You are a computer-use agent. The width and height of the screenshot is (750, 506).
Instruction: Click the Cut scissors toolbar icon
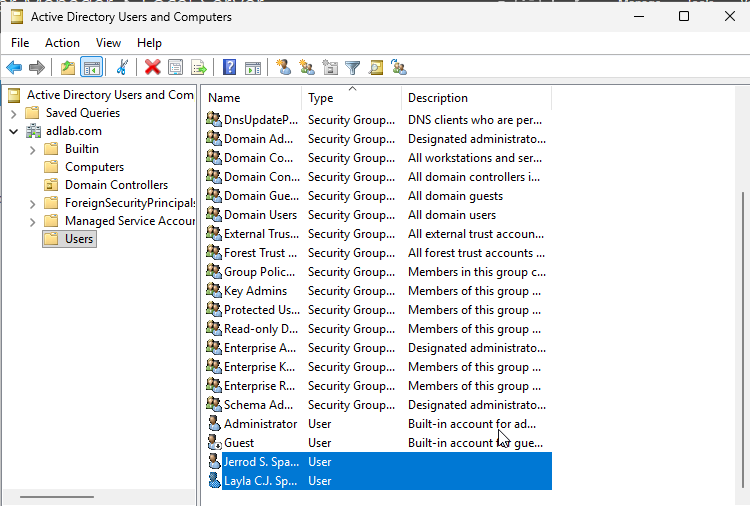(122, 67)
